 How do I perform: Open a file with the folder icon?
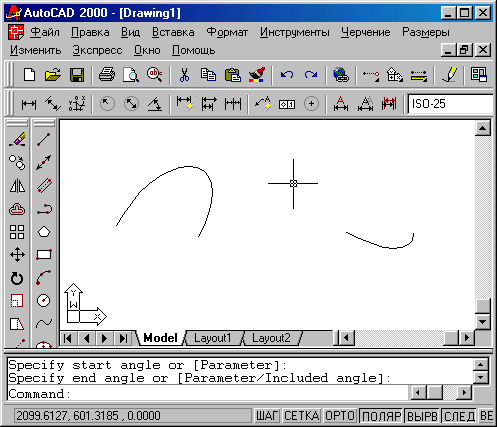coord(53,75)
